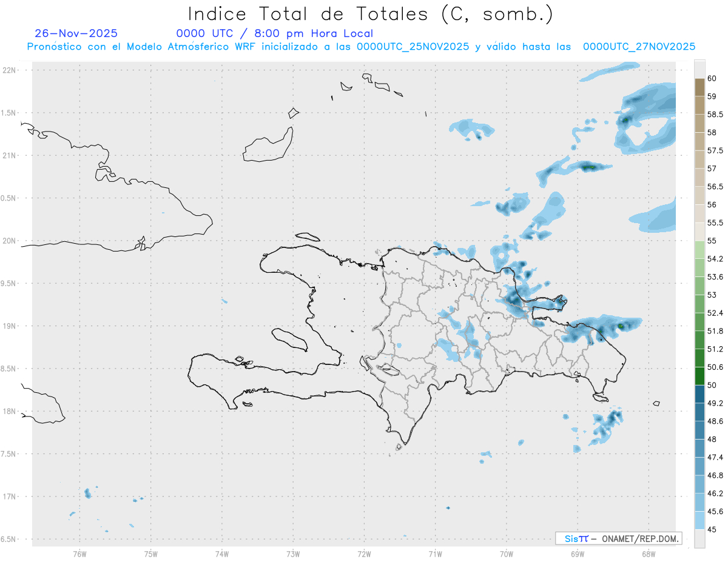Click the colorbar value label 59
The width and height of the screenshot is (728, 562).
[x=712, y=96]
